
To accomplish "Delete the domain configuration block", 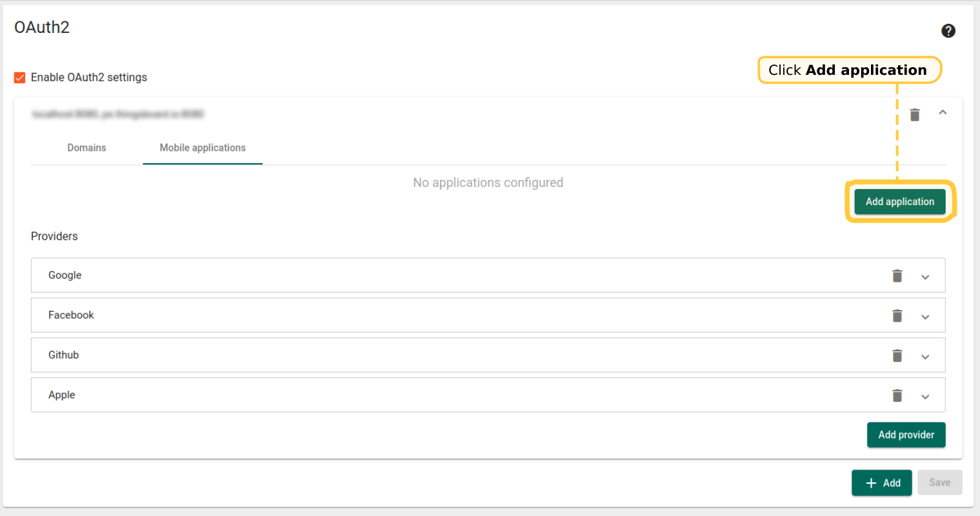I will click(x=914, y=115).
